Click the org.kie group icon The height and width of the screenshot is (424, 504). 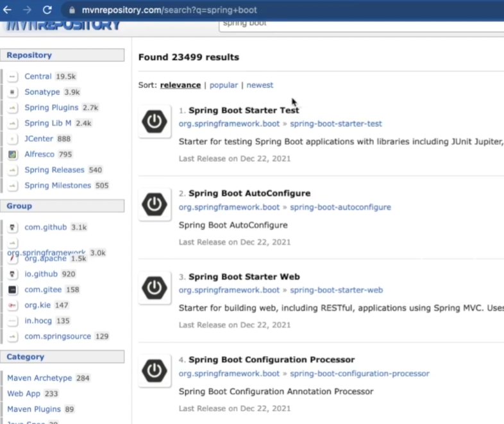[12, 306]
